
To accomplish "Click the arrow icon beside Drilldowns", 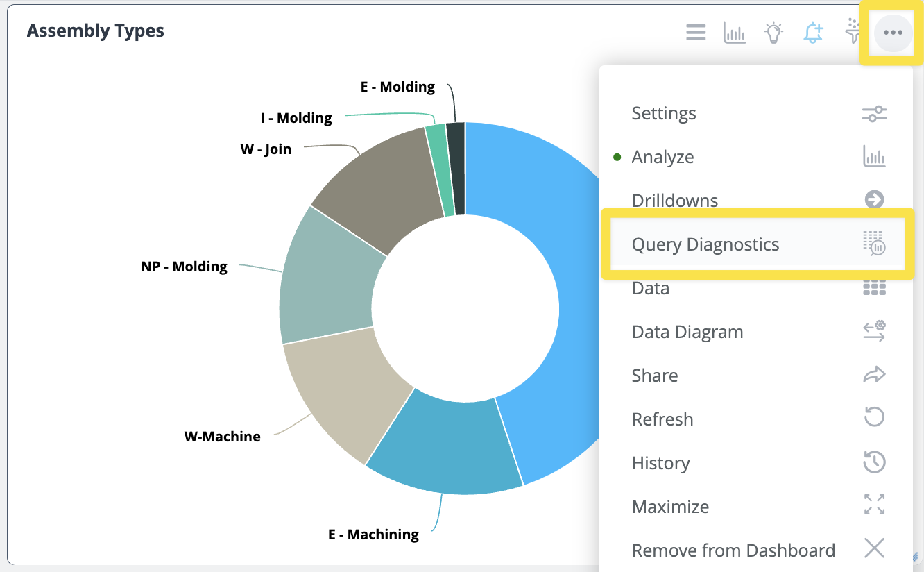I will pos(874,200).
